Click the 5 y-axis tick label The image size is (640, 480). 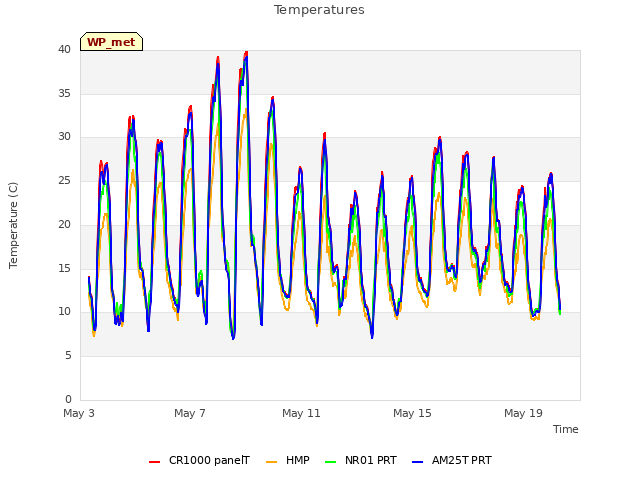pos(68,356)
